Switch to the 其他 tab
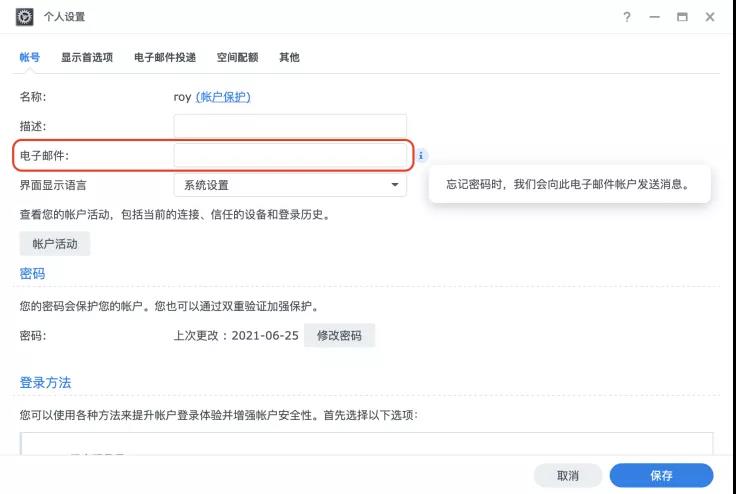Screen dimensions: 736x494 (x=289, y=57)
